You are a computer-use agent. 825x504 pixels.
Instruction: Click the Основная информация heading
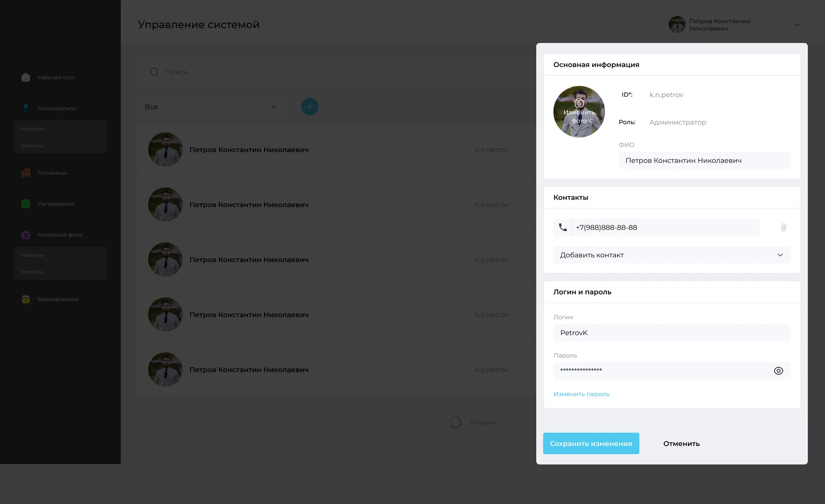[x=596, y=64]
